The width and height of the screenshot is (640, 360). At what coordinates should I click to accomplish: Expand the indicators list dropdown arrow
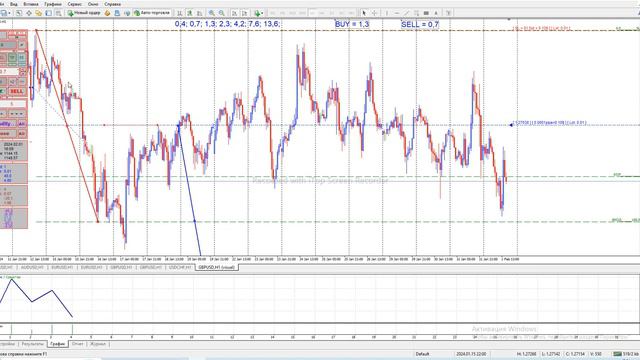pos(262,13)
